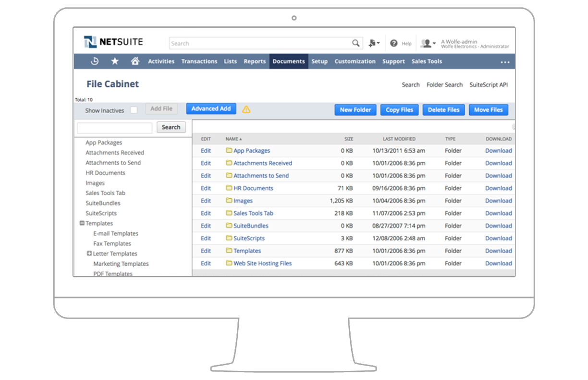This screenshot has height=380, width=588.
Task: Collapse the Templates tree node
Action: 82,223
